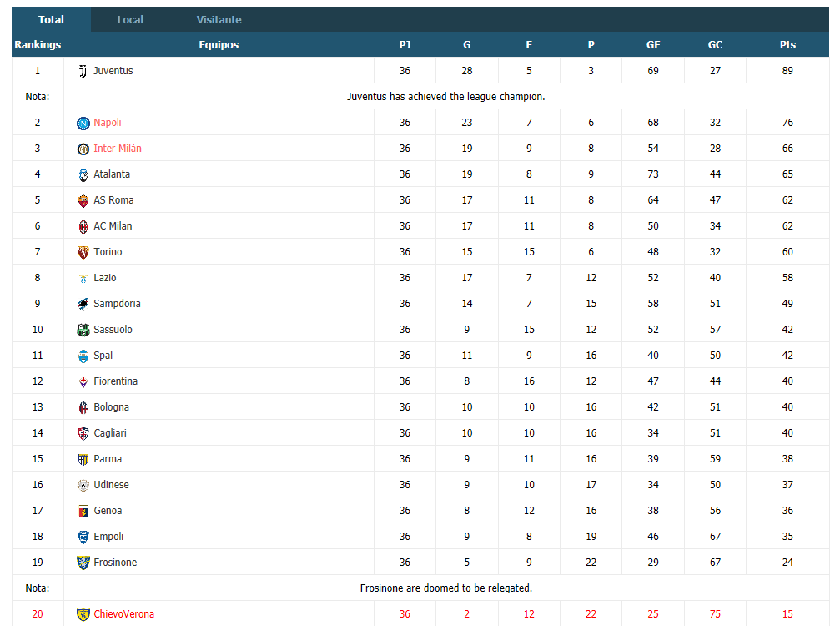
Task: Click the Juventus club crest icon
Action: [x=83, y=71]
